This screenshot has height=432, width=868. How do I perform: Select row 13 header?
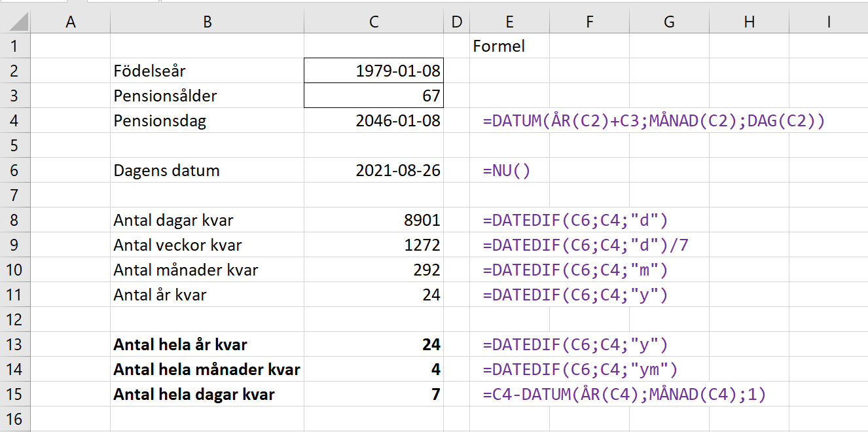[15, 345]
